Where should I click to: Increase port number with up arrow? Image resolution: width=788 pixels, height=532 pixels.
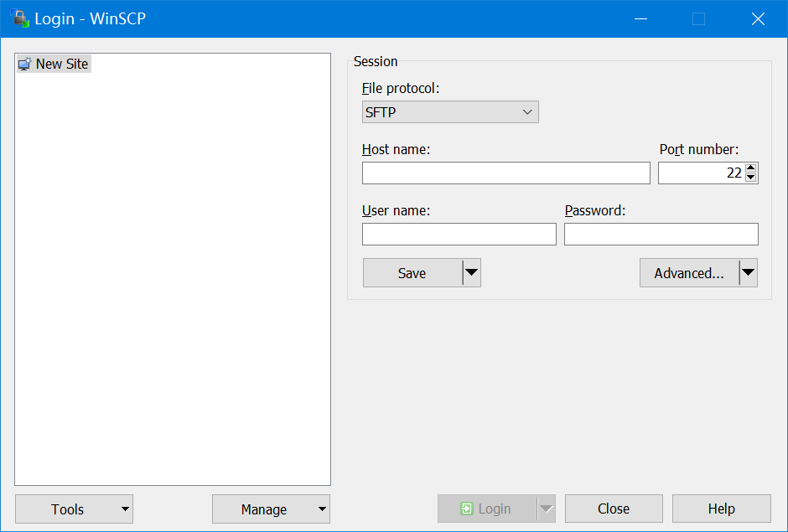[x=751, y=168]
